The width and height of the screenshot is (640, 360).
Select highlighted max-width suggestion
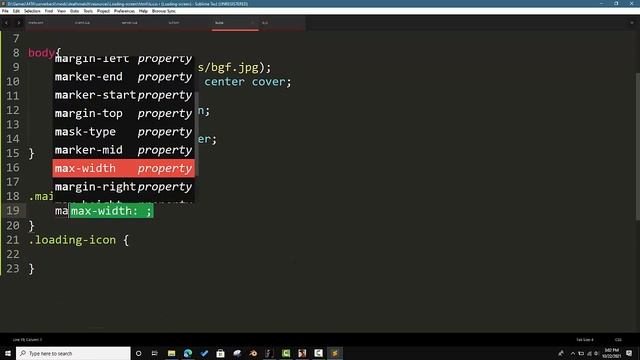(123, 168)
